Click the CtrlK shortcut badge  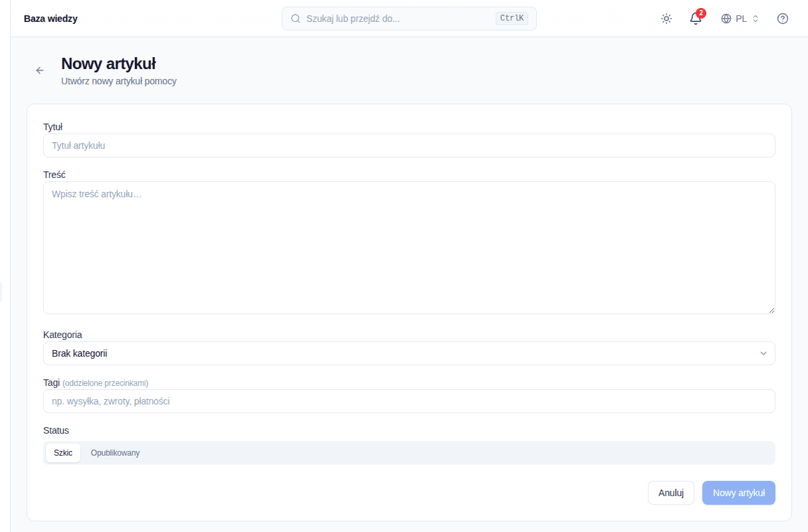click(x=512, y=19)
